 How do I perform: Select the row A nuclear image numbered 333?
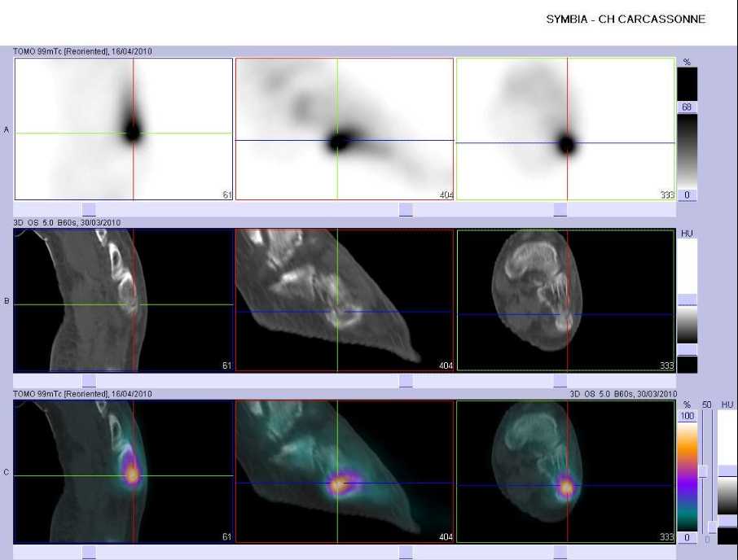[x=565, y=129]
